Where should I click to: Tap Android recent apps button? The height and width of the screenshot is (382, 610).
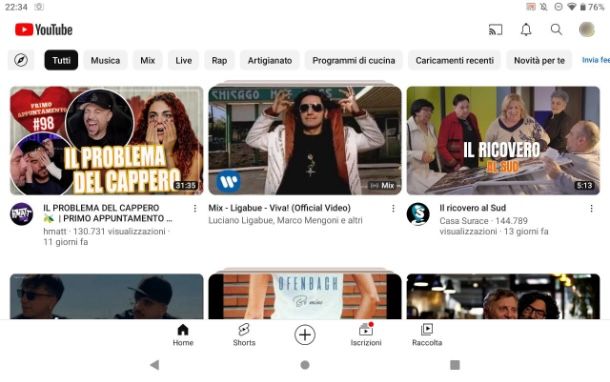(455, 365)
